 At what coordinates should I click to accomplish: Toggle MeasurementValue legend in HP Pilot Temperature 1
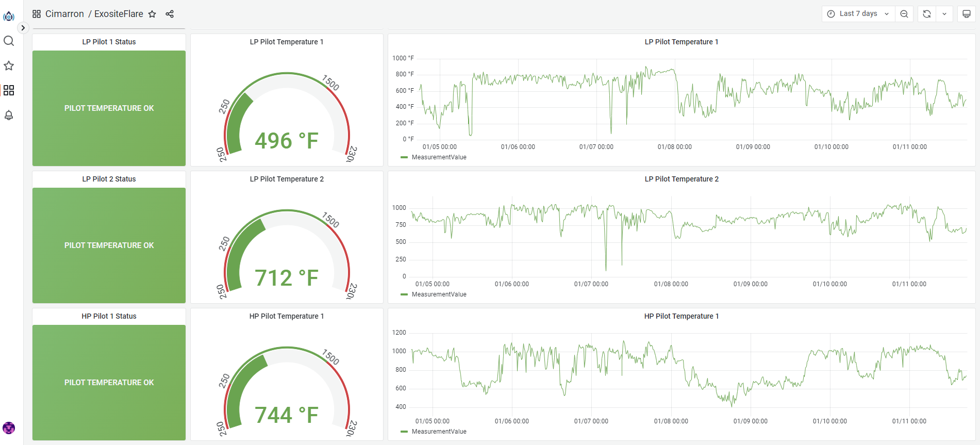click(439, 432)
